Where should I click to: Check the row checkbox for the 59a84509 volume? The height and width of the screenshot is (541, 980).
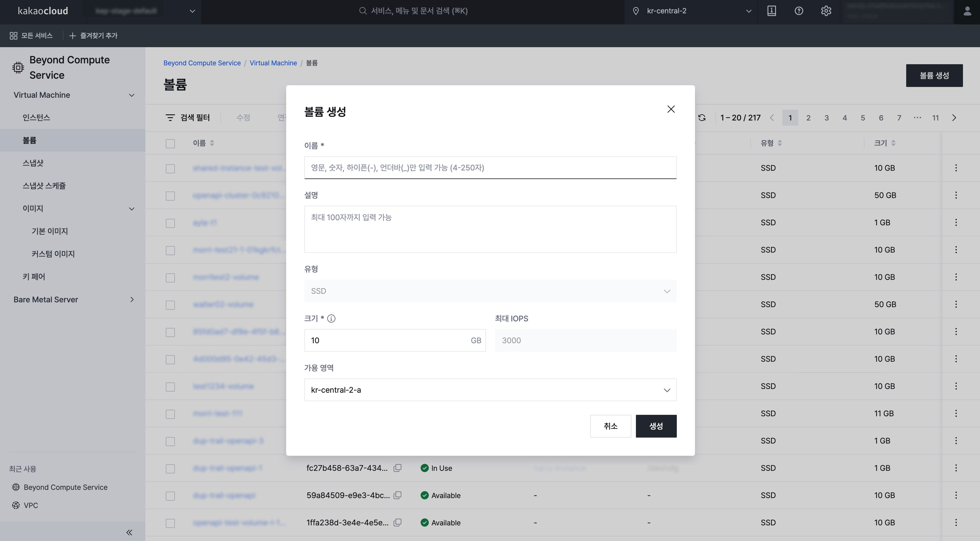(170, 496)
